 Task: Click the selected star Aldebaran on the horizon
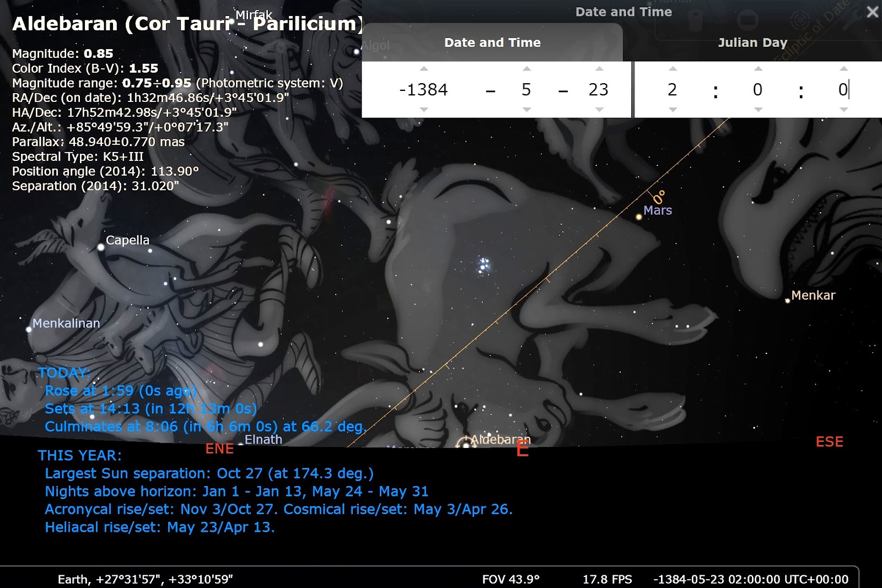465,444
